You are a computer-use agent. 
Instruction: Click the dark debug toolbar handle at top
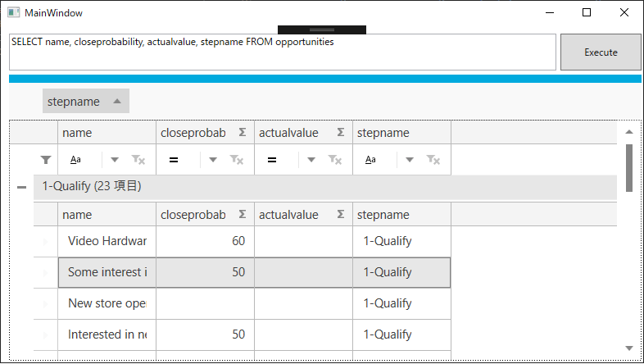(x=321, y=30)
